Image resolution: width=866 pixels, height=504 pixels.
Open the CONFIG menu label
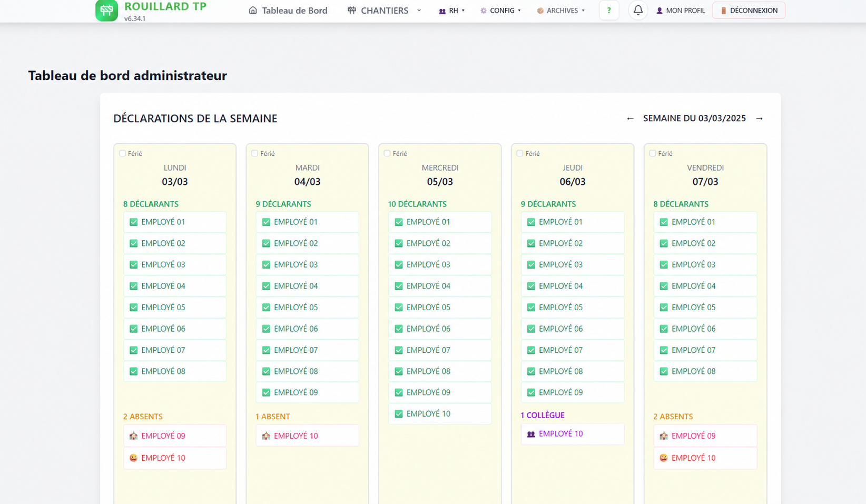502,11
